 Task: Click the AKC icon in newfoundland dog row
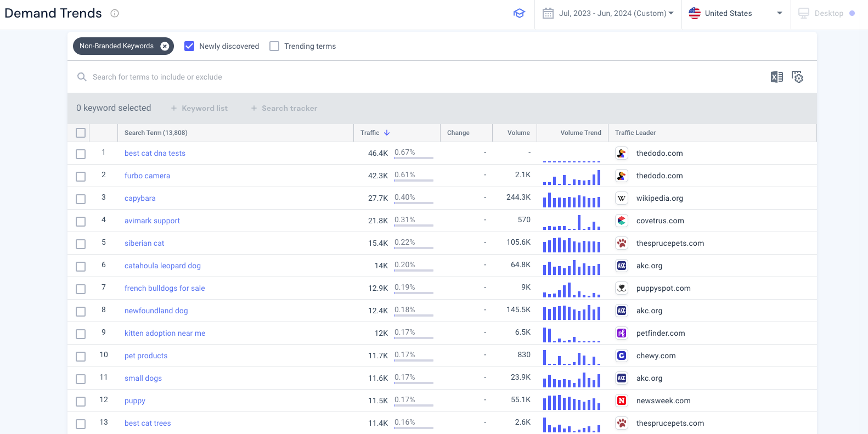(x=622, y=311)
